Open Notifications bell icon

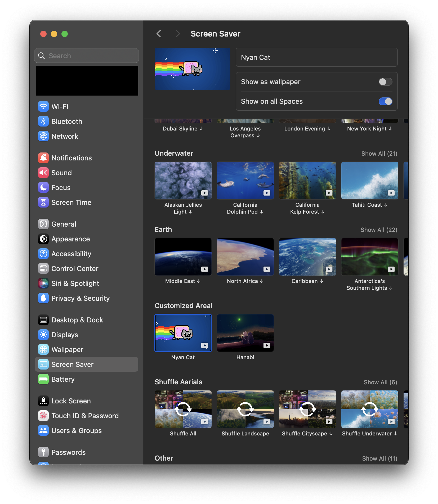43,158
